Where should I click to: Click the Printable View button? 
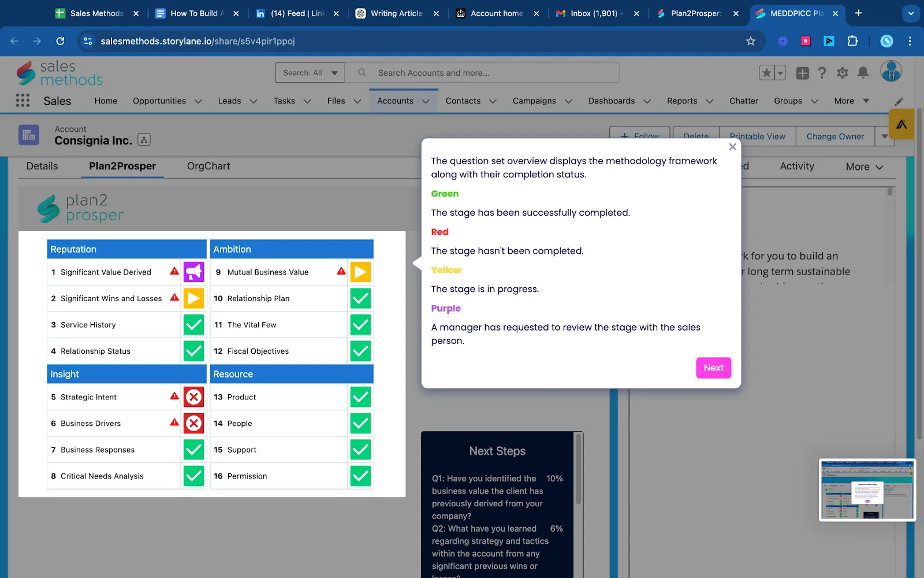pos(757,136)
